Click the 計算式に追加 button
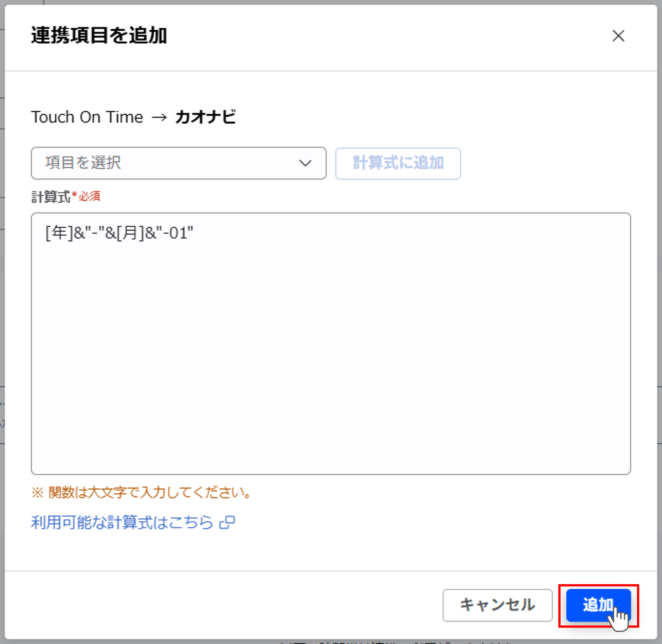This screenshot has width=662, height=644. click(x=398, y=163)
